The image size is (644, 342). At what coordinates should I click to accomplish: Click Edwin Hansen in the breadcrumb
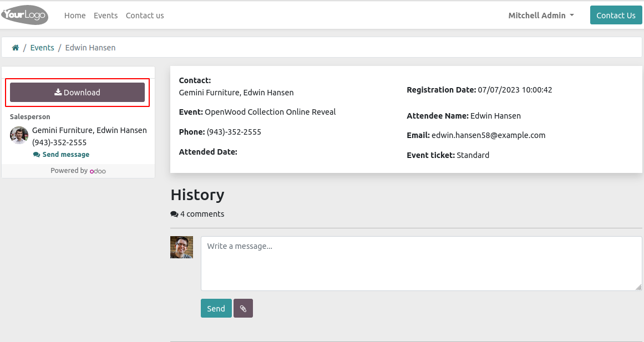(x=90, y=48)
